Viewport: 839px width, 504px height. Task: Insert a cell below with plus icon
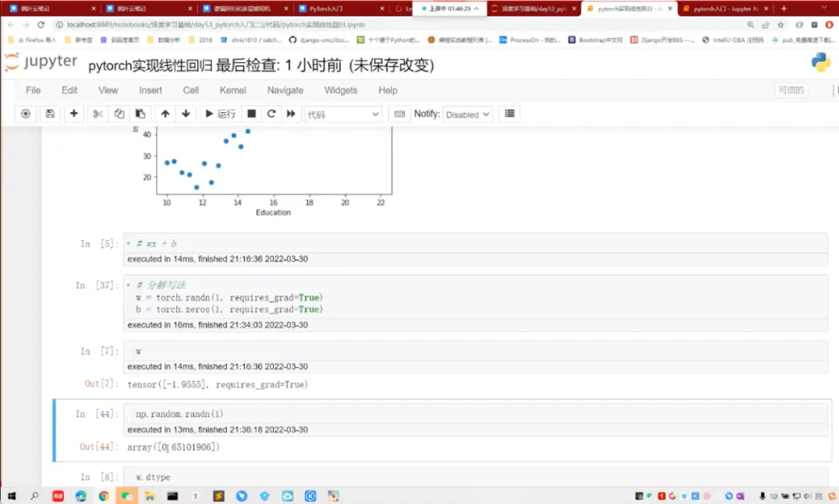point(74,114)
